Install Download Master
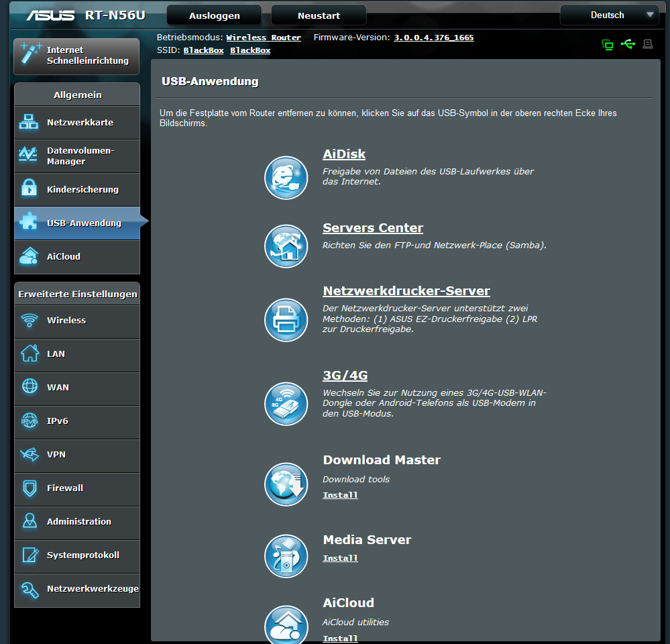670x644 pixels. [340, 495]
